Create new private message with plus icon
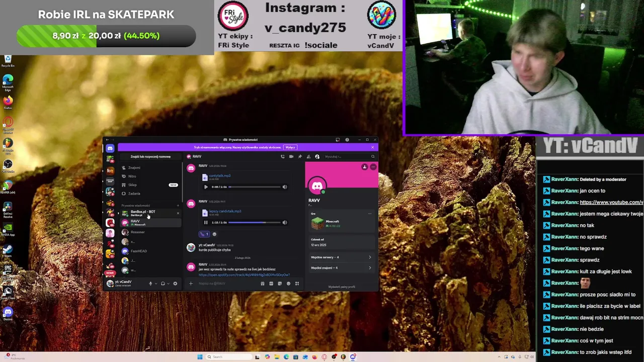644x362 pixels. [x=178, y=206]
